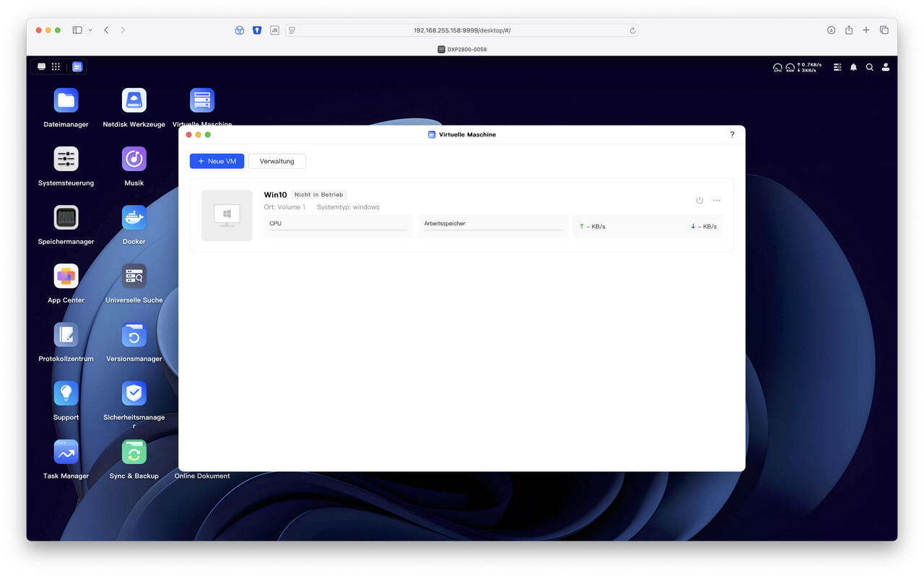
Task: Open the Win10 three-dots options menu
Action: 717,201
